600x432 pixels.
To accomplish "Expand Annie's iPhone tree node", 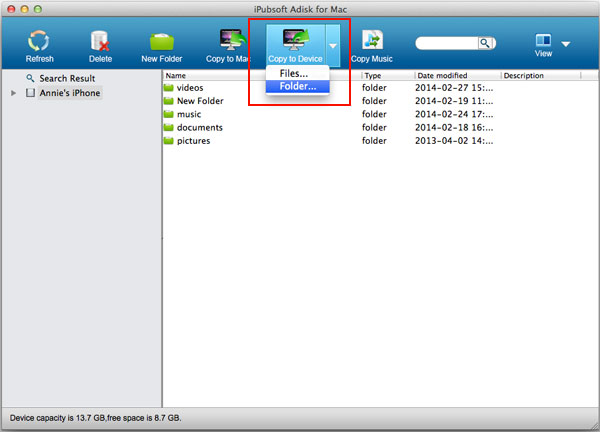I will [x=13, y=93].
